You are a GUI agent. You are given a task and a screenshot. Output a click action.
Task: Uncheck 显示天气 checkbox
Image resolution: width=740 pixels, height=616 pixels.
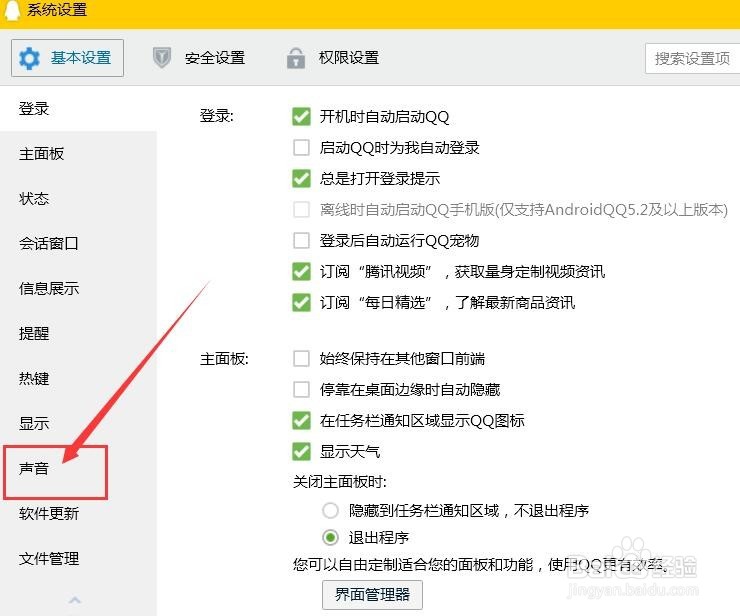[x=302, y=451]
